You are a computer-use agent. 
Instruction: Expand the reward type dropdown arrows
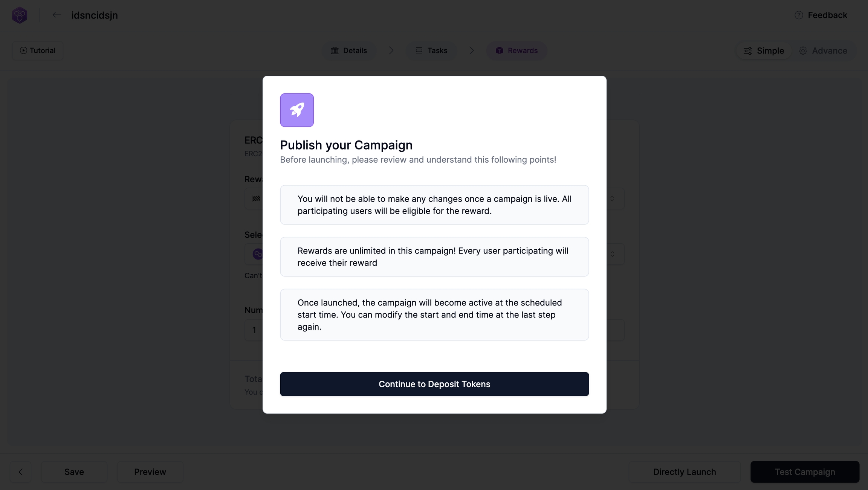[x=612, y=198]
